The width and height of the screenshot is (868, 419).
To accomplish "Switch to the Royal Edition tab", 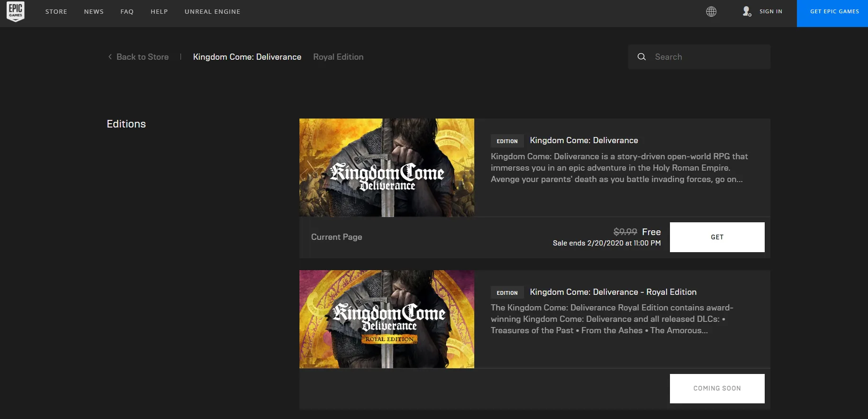I will tap(338, 57).
